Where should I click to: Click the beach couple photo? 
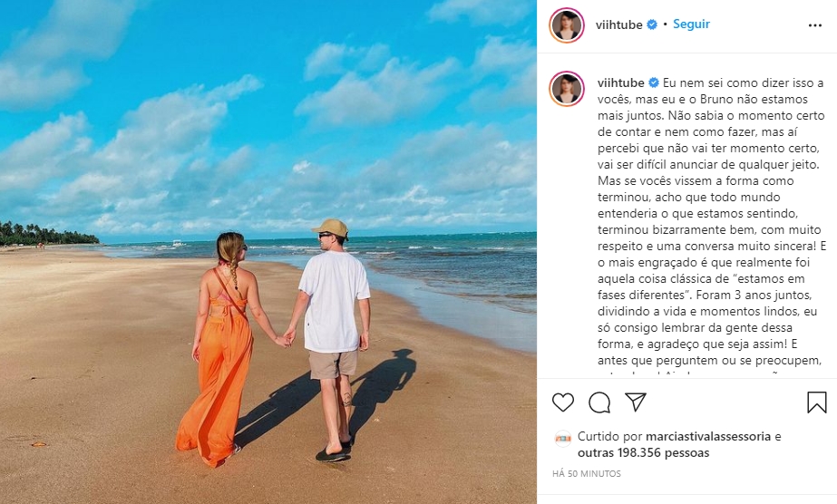click(x=268, y=252)
